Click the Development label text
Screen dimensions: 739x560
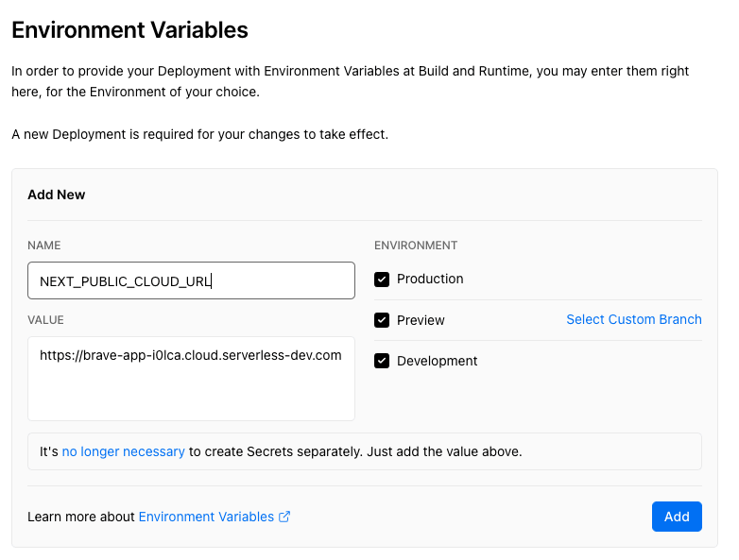point(437,362)
